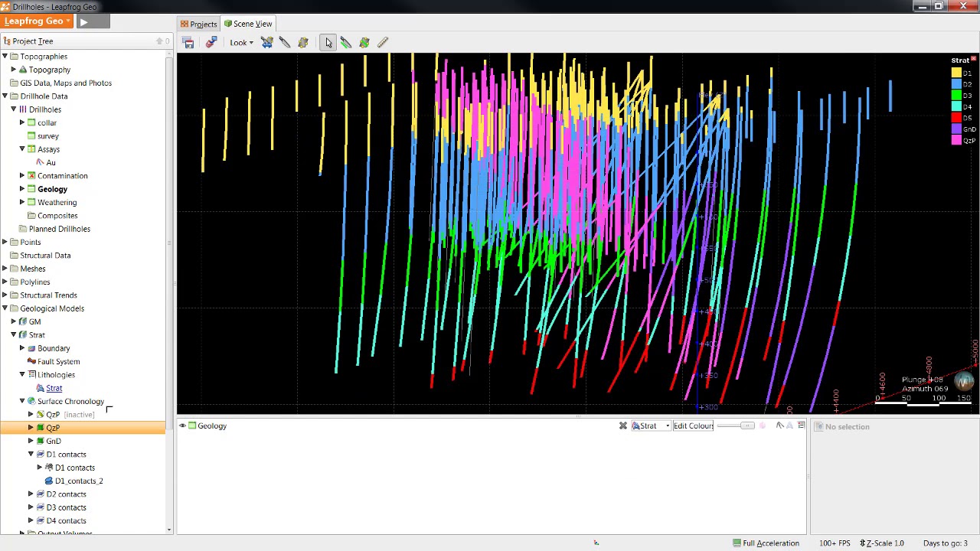
Task: Click the GnD surface icon
Action: [x=41, y=441]
